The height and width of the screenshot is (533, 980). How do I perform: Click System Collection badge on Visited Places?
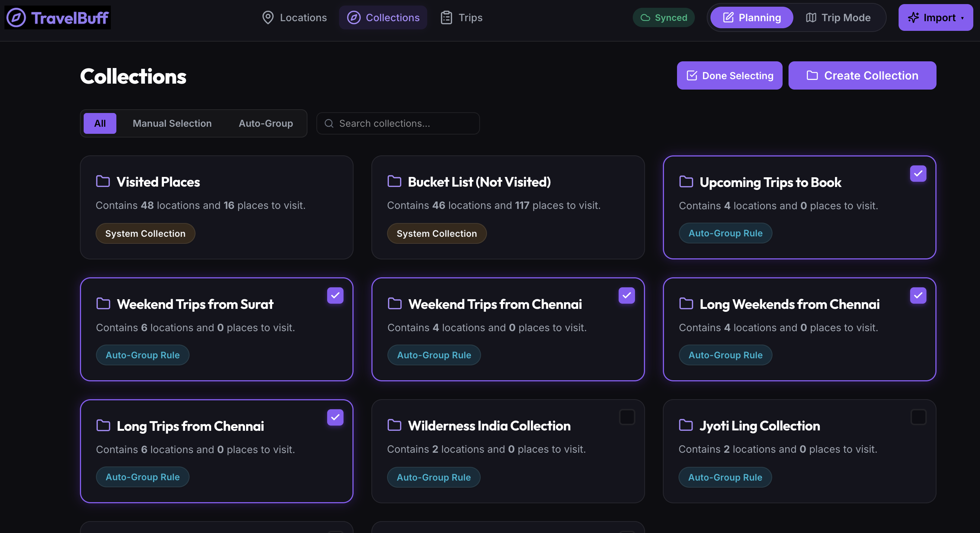[145, 233]
